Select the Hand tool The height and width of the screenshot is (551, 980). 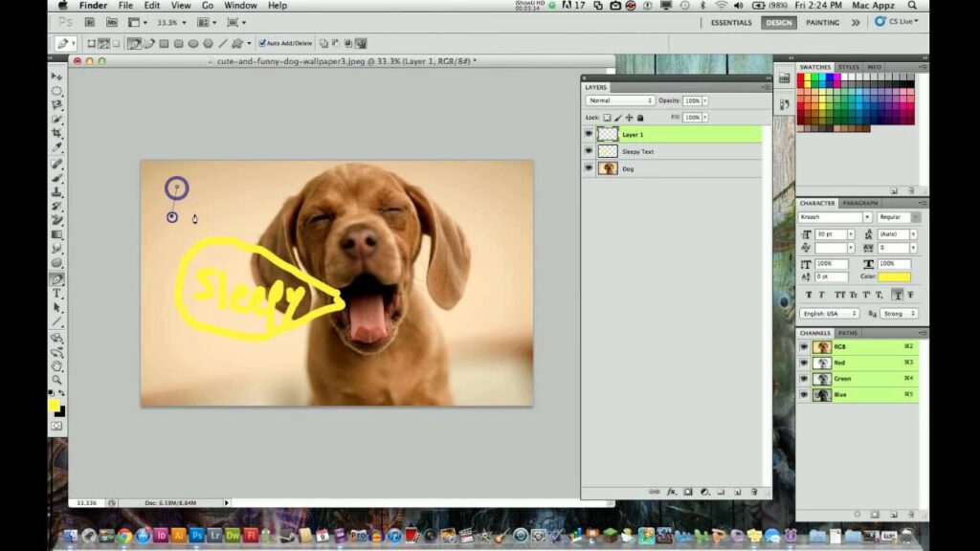tap(57, 365)
